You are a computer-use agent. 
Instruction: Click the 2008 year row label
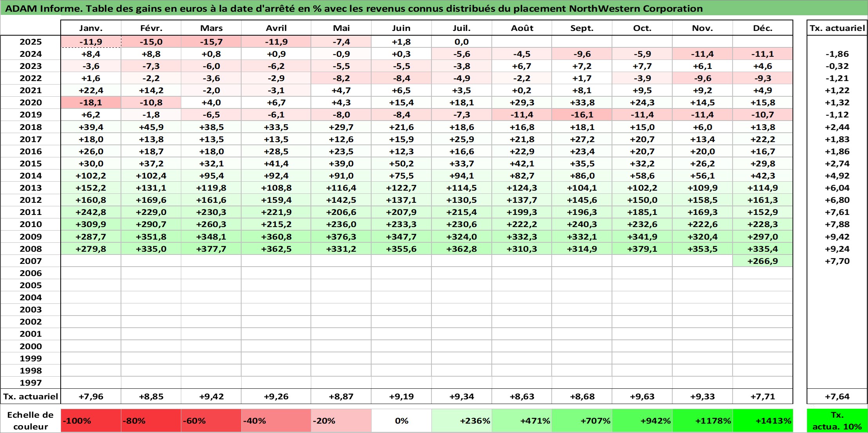point(31,249)
